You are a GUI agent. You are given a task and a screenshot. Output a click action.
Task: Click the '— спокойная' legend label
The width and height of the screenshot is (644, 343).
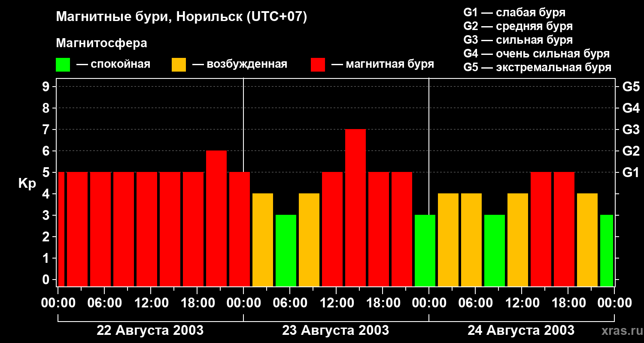click(113, 65)
